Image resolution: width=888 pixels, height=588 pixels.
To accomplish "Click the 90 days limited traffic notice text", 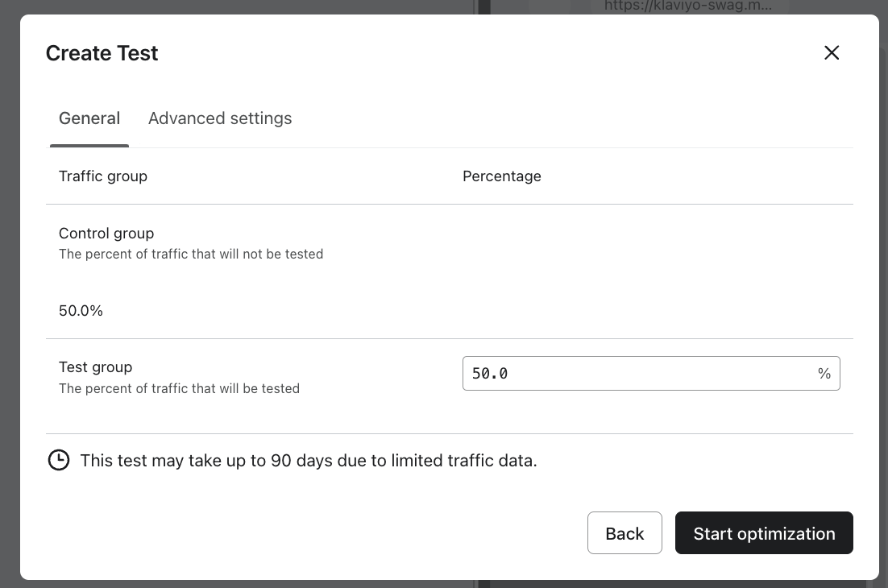I will 308,461.
